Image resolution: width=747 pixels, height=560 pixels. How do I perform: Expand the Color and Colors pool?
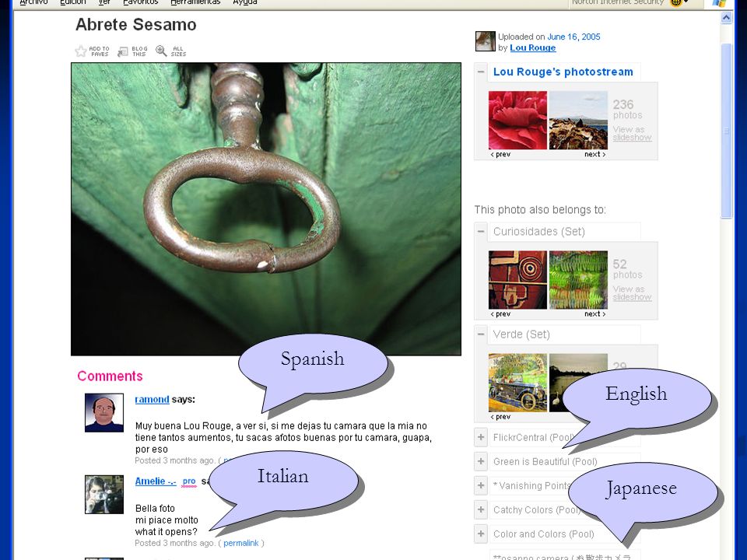[x=481, y=534]
